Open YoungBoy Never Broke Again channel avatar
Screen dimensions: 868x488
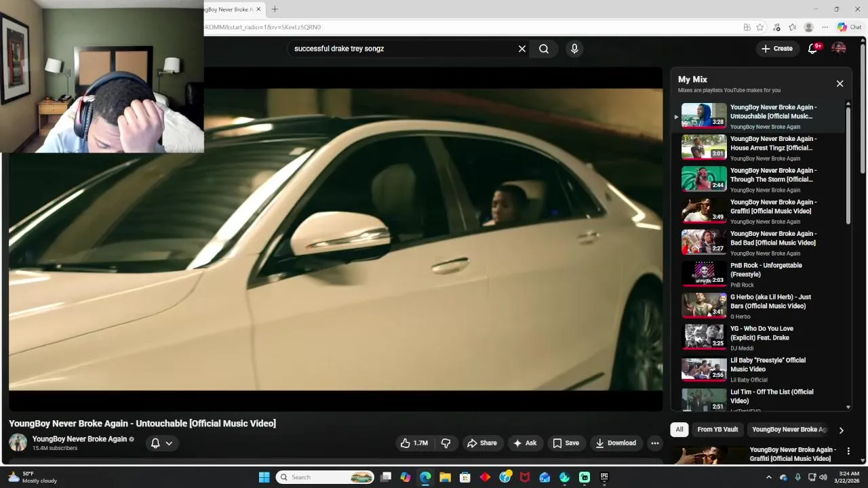pyautogui.click(x=18, y=443)
